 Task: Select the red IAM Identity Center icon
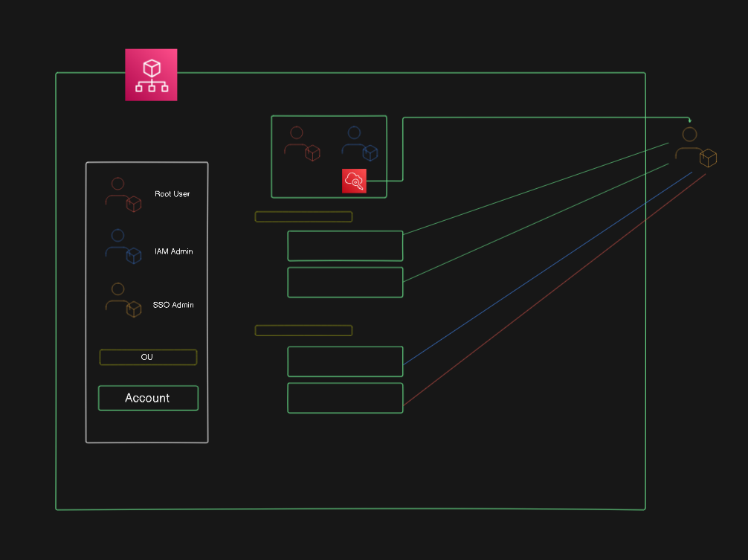[x=355, y=181]
